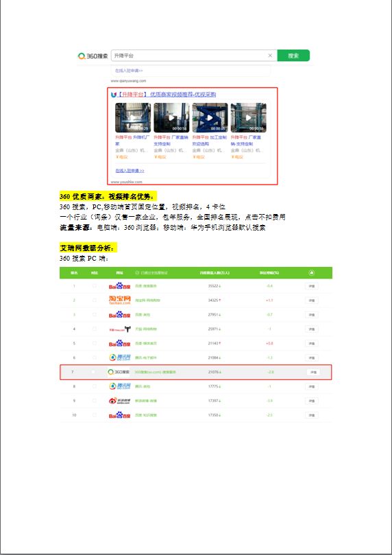
Task: Click the Tmall logo in rank 4 row
Action: click(x=120, y=329)
